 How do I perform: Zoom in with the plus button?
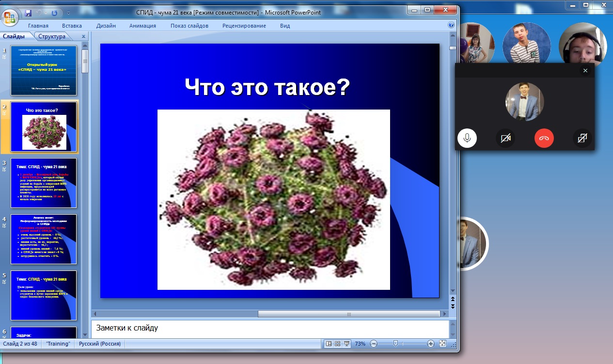point(431,344)
